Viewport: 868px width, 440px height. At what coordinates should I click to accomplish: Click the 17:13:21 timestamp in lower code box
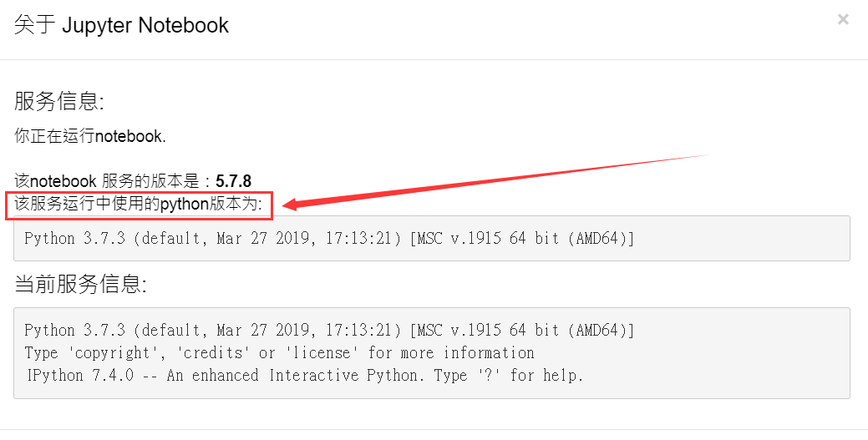click(363, 331)
